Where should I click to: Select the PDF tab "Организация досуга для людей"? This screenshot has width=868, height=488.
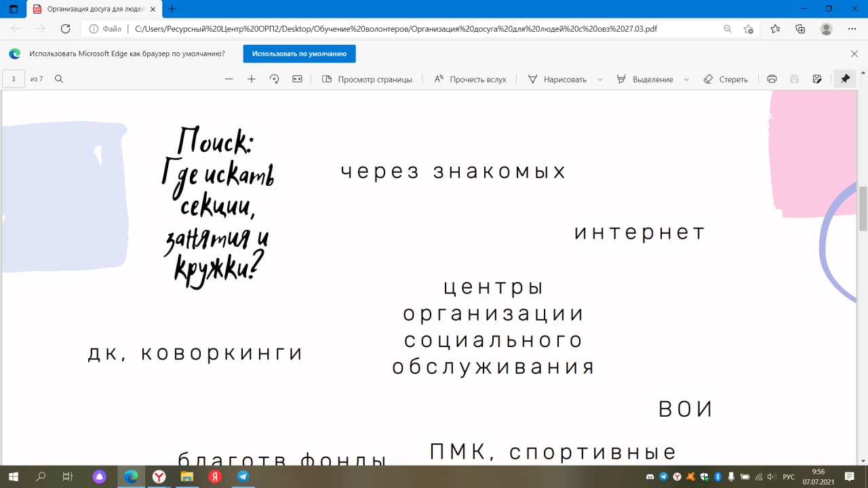click(x=94, y=9)
